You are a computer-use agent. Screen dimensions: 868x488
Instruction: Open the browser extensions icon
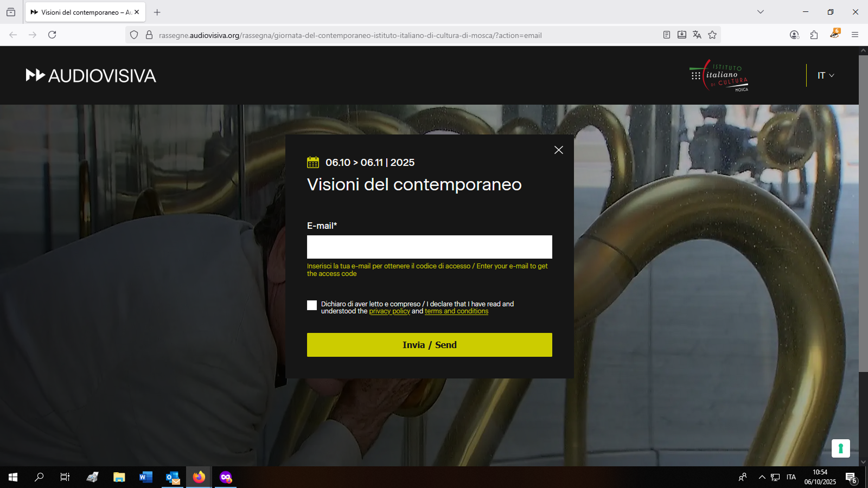point(814,35)
